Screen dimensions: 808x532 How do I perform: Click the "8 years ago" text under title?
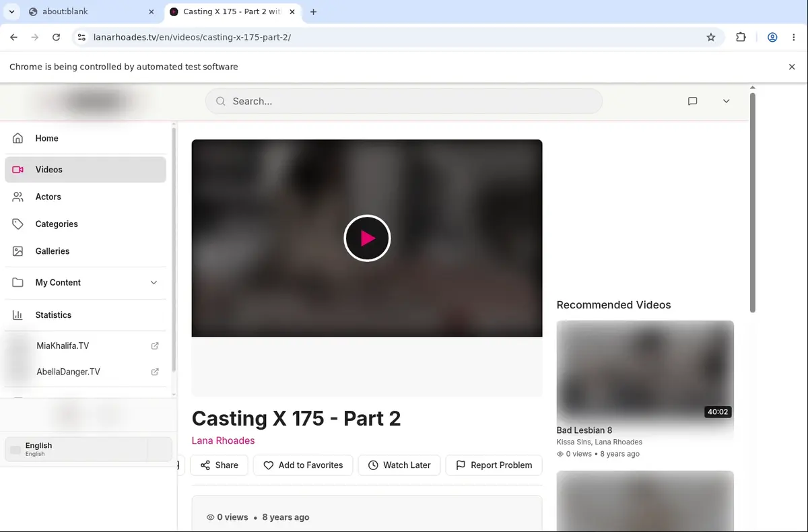[x=285, y=517]
